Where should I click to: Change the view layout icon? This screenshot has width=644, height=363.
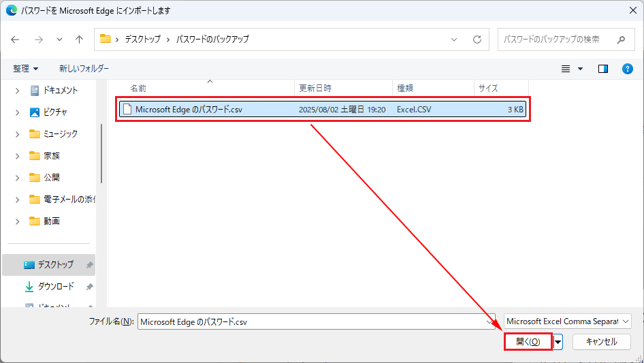click(566, 69)
